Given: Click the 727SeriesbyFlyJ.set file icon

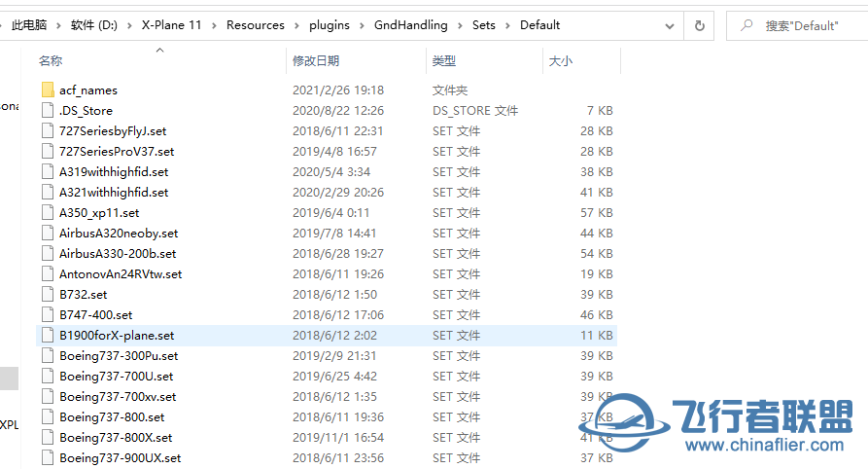Looking at the screenshot, I should coord(49,130).
